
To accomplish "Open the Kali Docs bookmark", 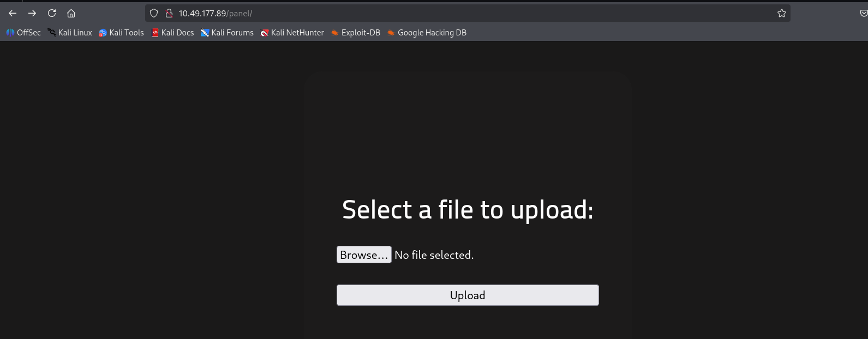I will pyautogui.click(x=172, y=33).
